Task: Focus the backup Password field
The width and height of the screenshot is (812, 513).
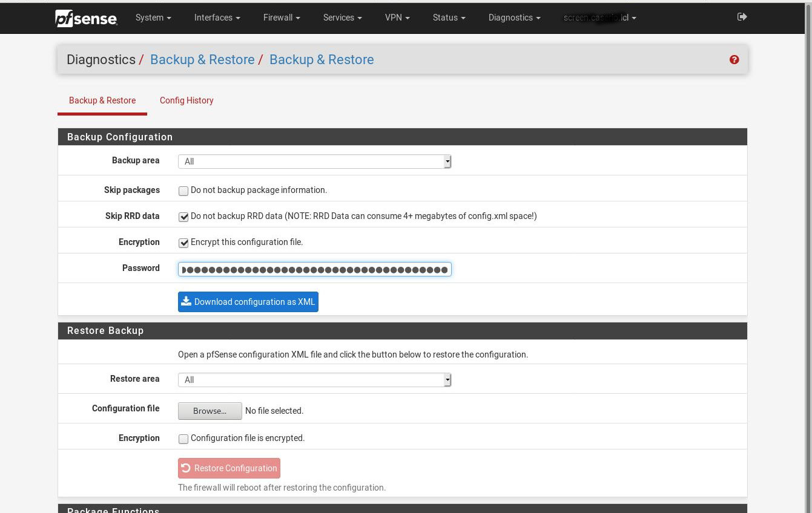Action: [x=314, y=269]
